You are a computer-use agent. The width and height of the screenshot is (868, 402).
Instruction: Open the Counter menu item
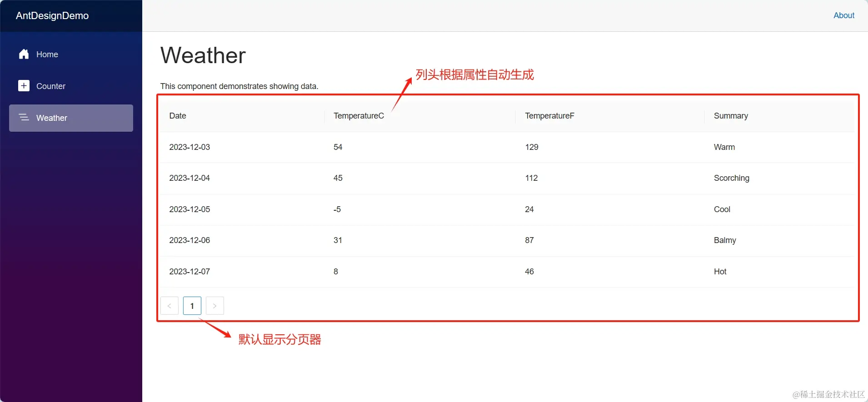tap(71, 86)
